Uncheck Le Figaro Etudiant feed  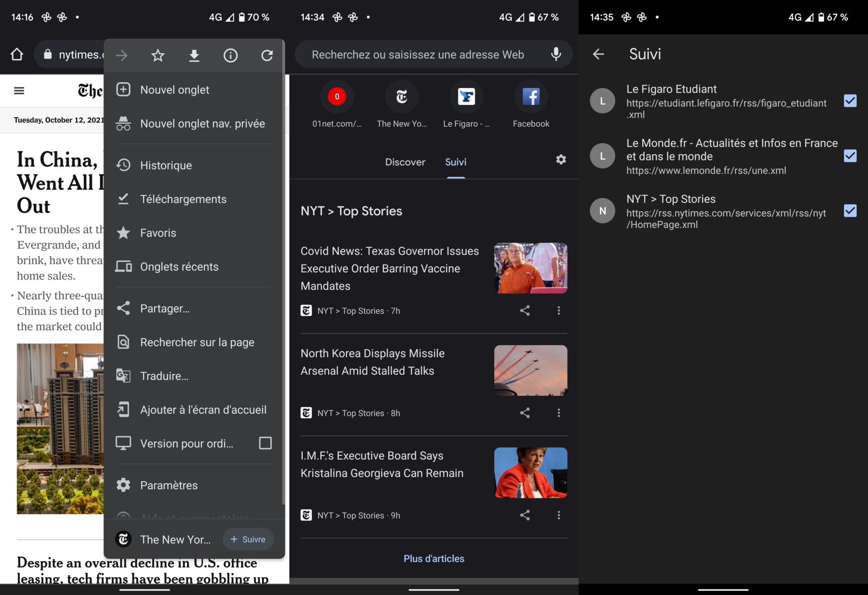point(850,101)
